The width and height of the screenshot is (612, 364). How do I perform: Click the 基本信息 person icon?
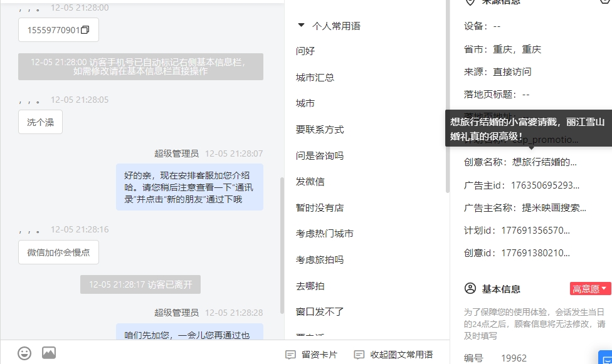[x=470, y=289]
